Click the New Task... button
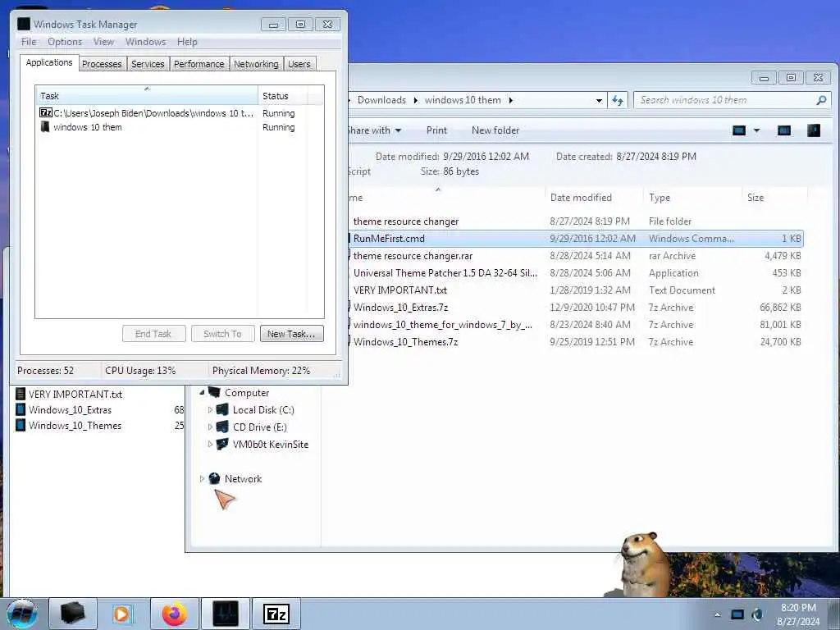 (x=291, y=334)
